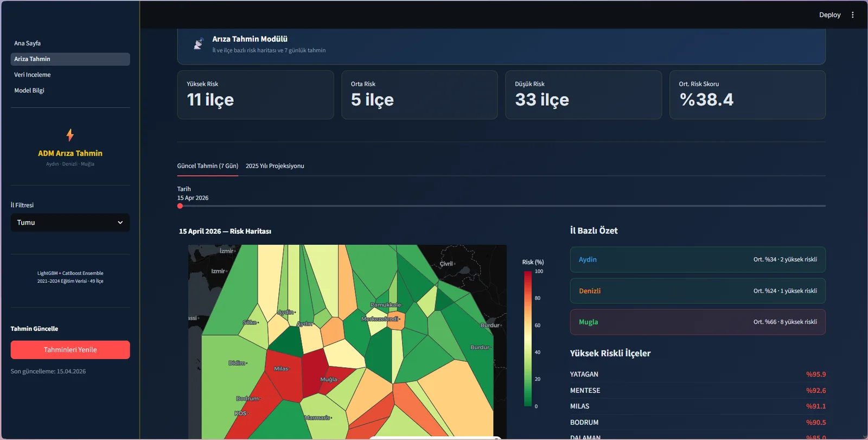Expand the İl Filtresi dropdown chevron
The image size is (868, 440).
(120, 222)
